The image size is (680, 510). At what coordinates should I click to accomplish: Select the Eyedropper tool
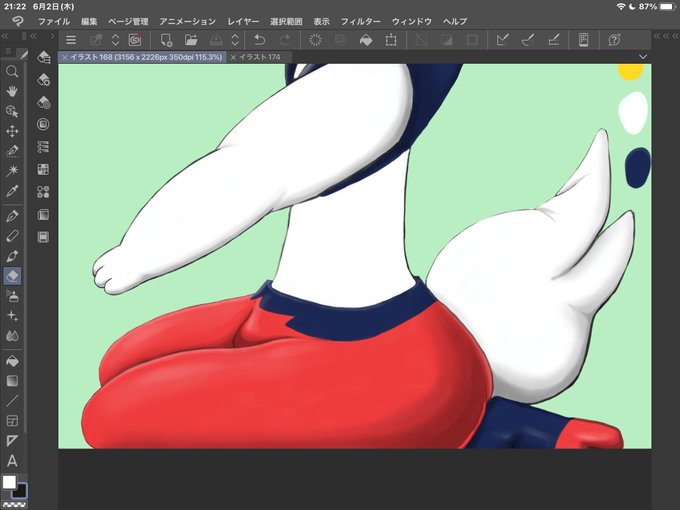point(12,190)
